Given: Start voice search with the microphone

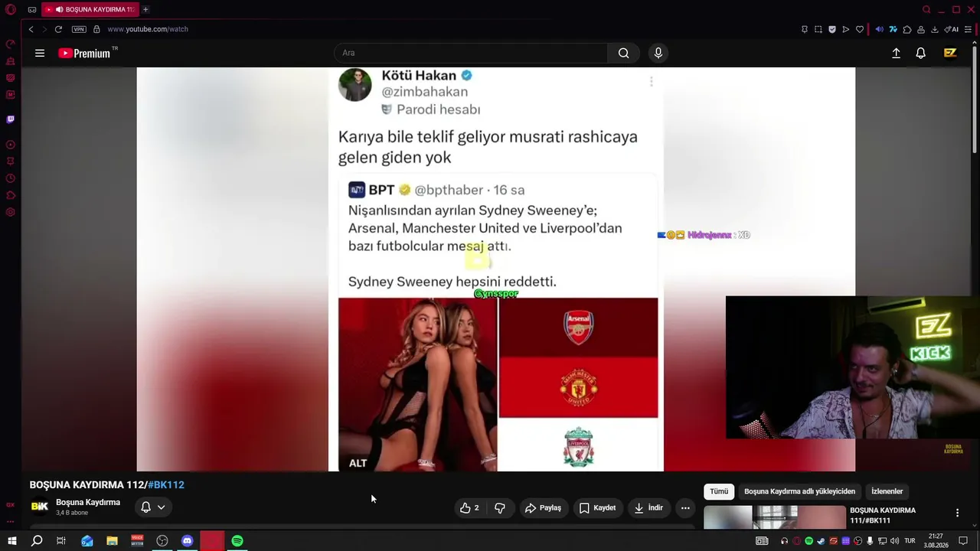Looking at the screenshot, I should [x=658, y=53].
